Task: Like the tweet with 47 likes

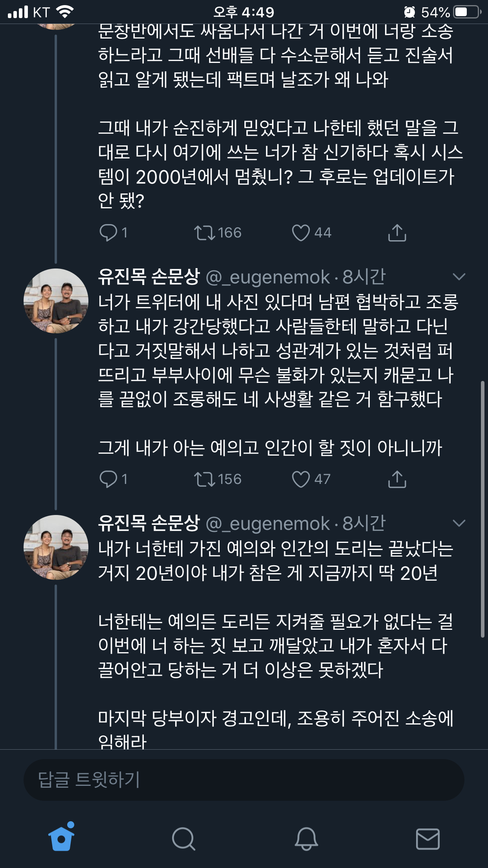Action: [x=301, y=479]
